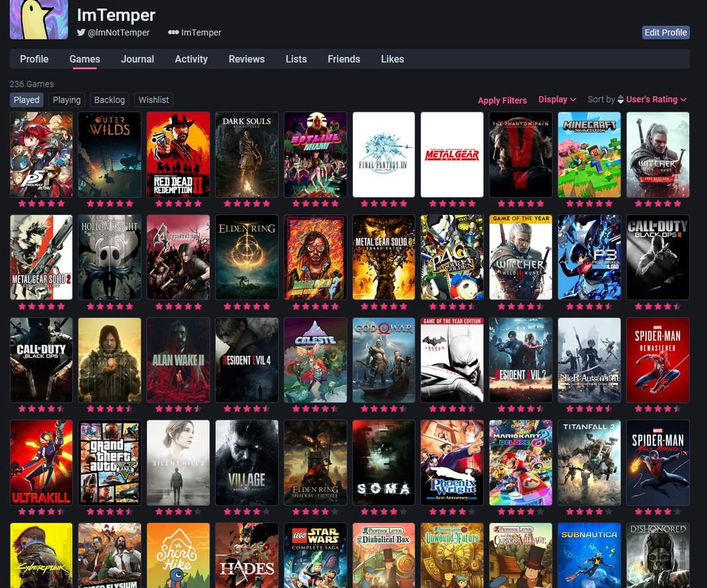The width and height of the screenshot is (707, 588).
Task: Open the white Metal Gear Solid cover
Action: click(452, 155)
